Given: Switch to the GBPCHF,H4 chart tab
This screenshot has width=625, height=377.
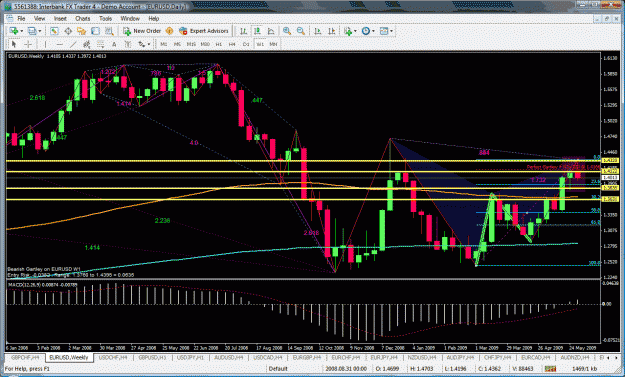Looking at the screenshot, I should point(25,357).
